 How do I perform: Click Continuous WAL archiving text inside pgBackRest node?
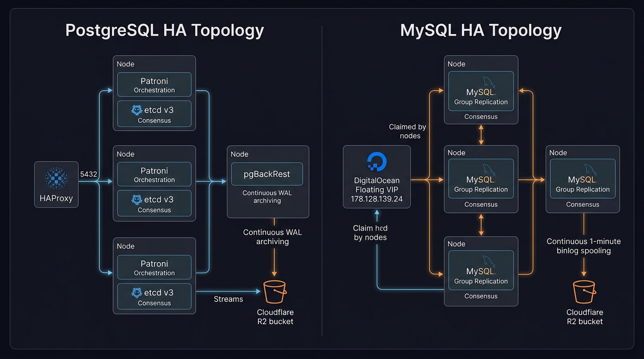point(267,197)
